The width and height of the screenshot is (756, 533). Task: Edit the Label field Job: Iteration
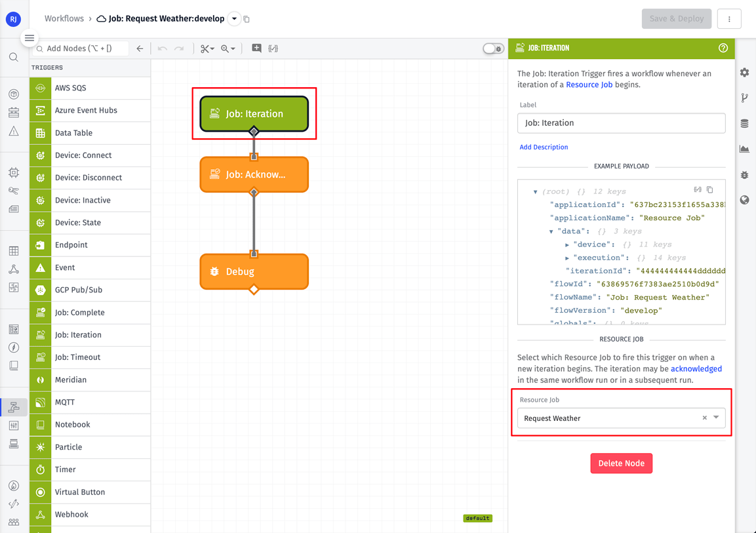621,123
